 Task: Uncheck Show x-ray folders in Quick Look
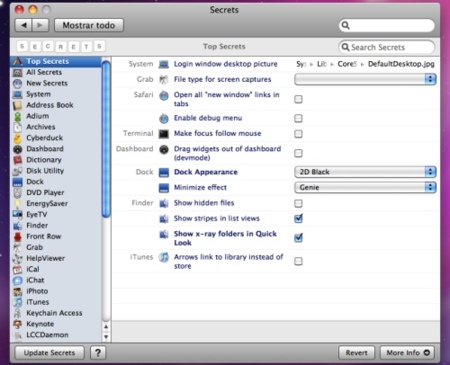point(298,238)
